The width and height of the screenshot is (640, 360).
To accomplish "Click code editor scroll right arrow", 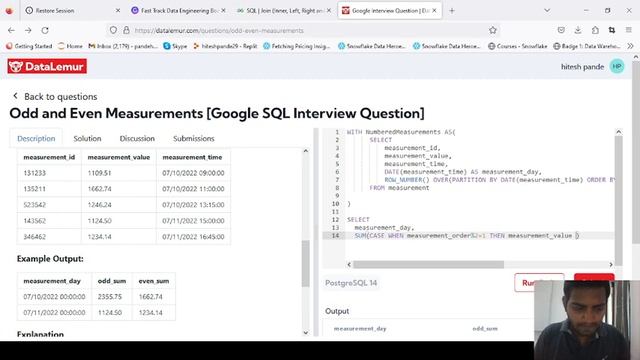I will coord(611,264).
